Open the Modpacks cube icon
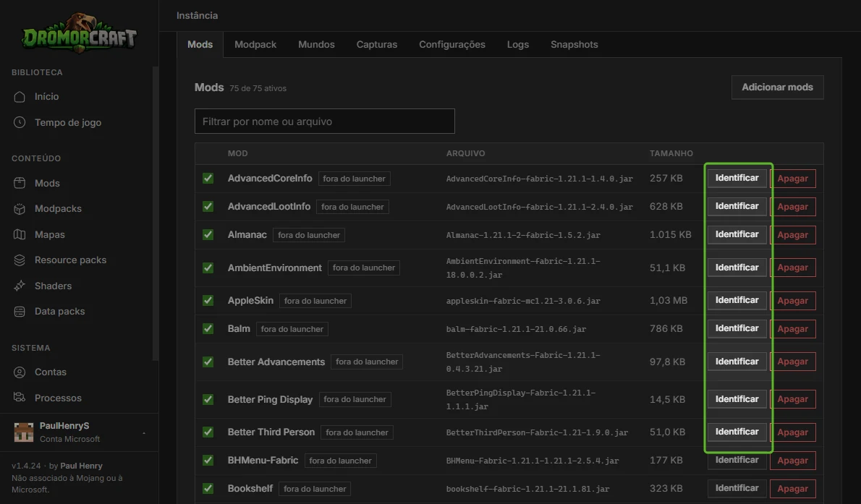The width and height of the screenshot is (861, 504). click(20, 209)
